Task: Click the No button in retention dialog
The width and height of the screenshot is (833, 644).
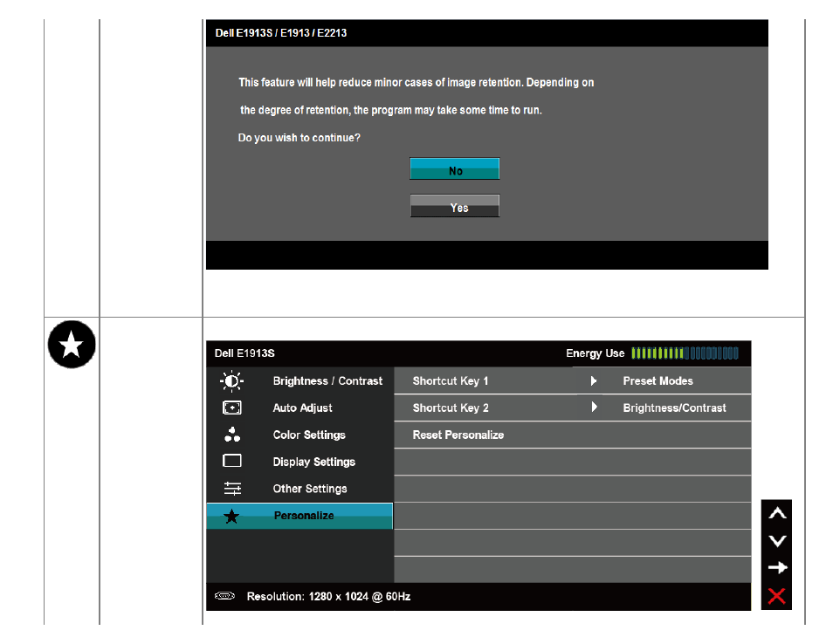Action: tap(454, 168)
